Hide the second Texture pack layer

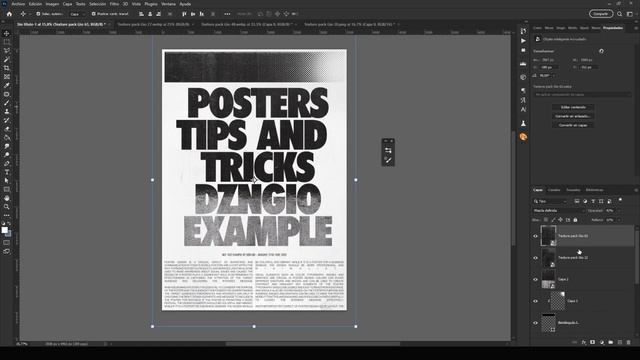(536, 258)
